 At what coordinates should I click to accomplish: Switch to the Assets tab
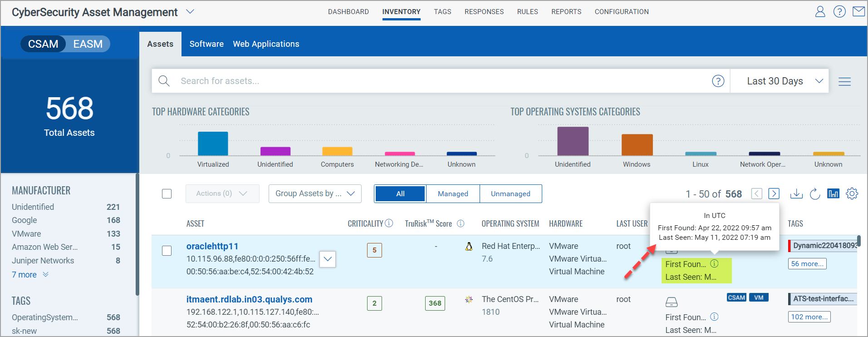(160, 44)
